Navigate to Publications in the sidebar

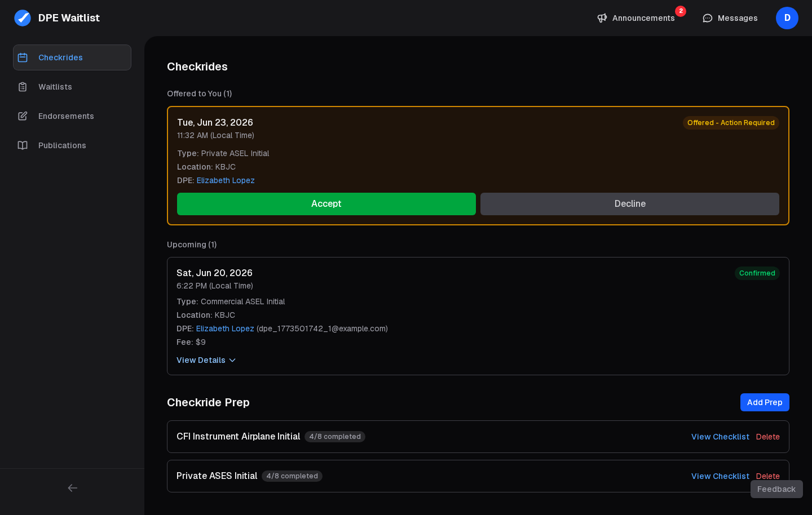point(72,145)
